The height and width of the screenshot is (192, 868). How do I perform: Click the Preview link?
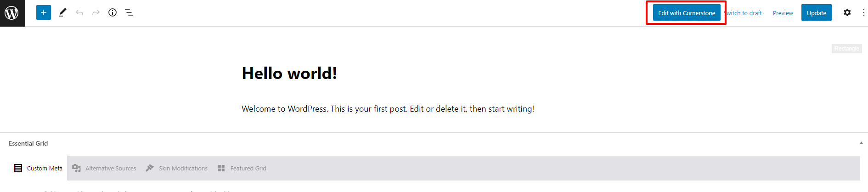pyautogui.click(x=783, y=13)
